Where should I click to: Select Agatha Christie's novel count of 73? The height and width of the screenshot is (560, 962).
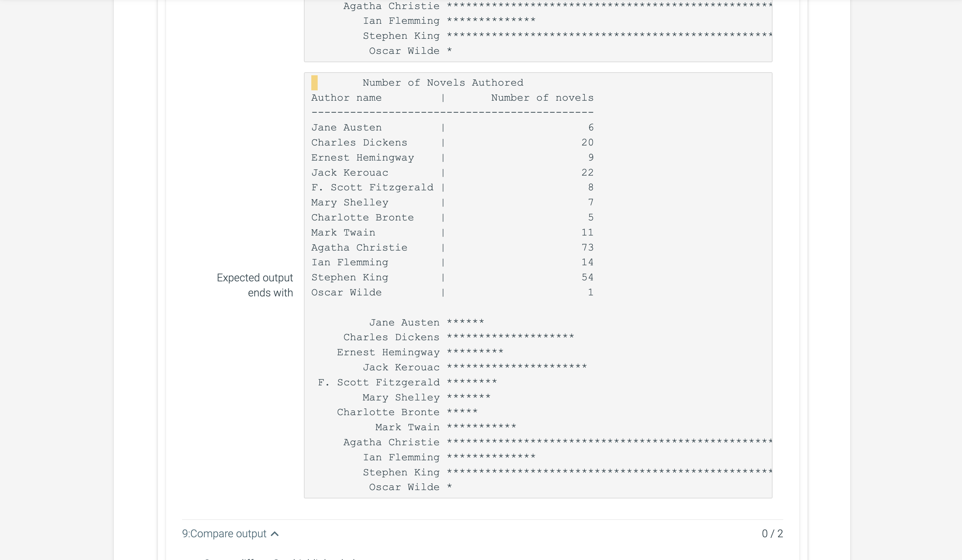(588, 247)
